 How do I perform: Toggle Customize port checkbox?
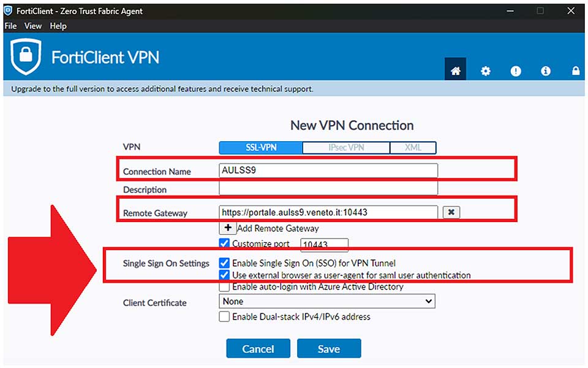point(224,243)
